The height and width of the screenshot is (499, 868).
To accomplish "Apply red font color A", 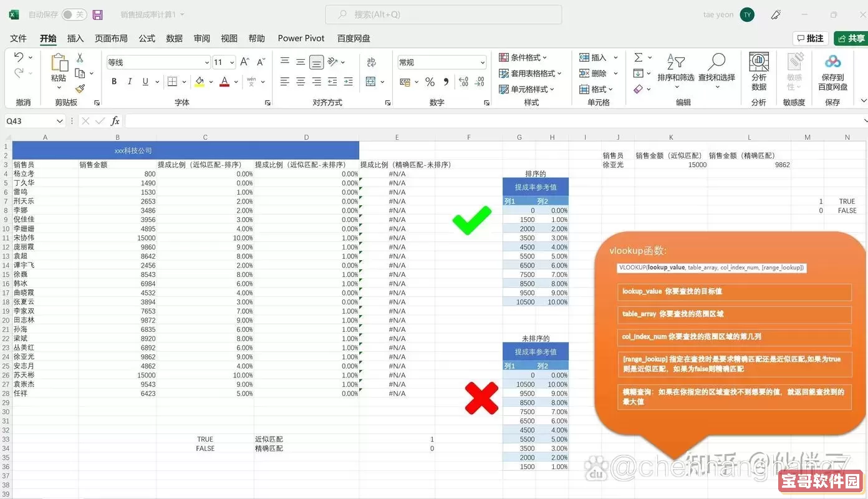I will point(224,82).
